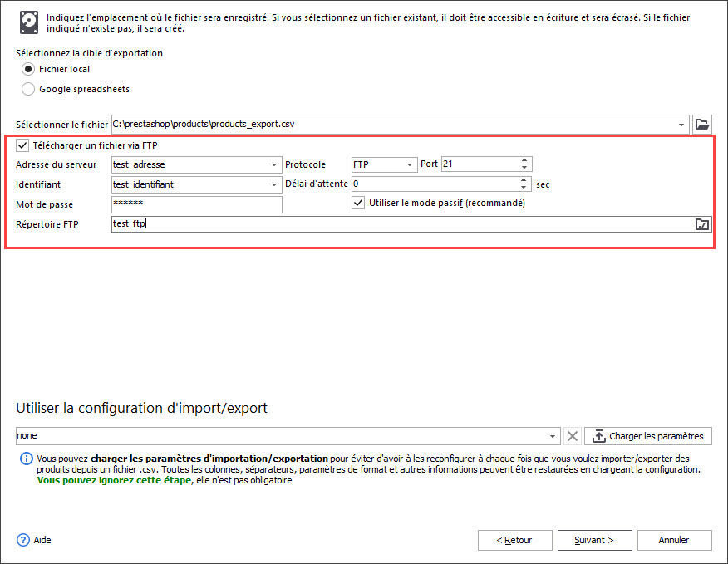Click the info icon beside the hint text
The width and height of the screenshot is (728, 564).
pyautogui.click(x=25, y=459)
